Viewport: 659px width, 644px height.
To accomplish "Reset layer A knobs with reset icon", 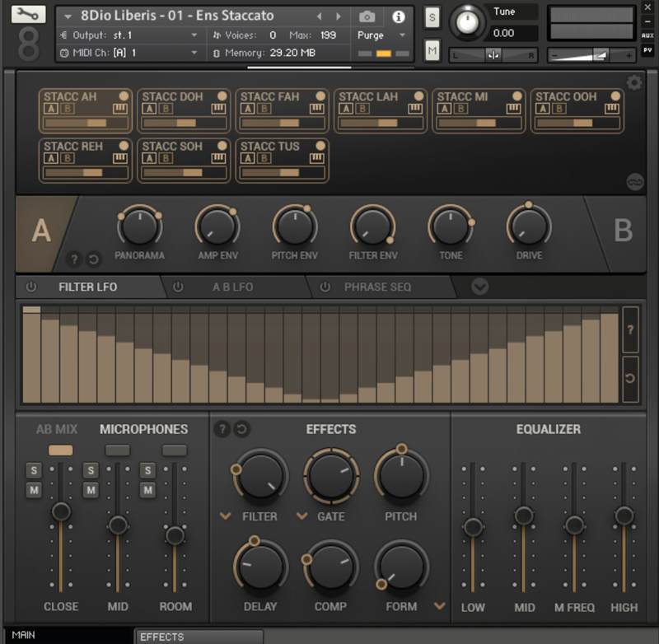I will [93, 259].
